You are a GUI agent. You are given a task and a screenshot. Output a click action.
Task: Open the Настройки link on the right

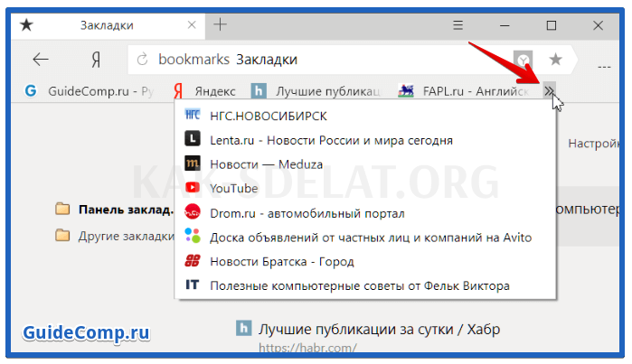tap(593, 144)
